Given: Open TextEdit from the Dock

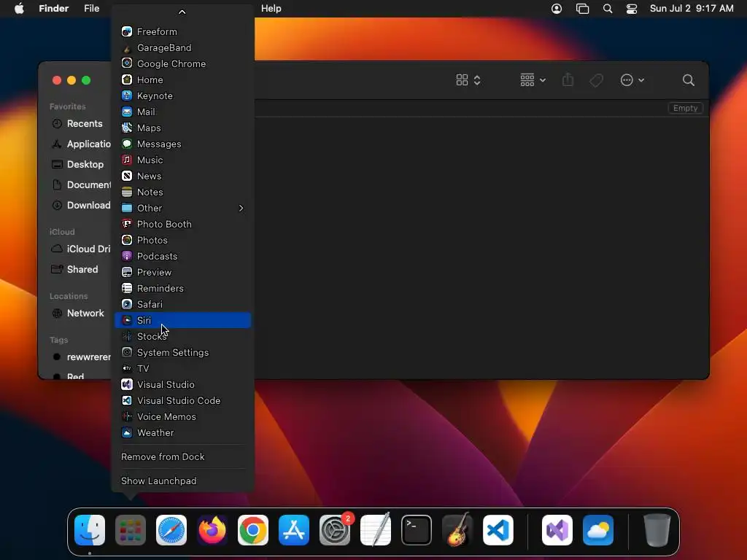Looking at the screenshot, I should click(x=376, y=530).
